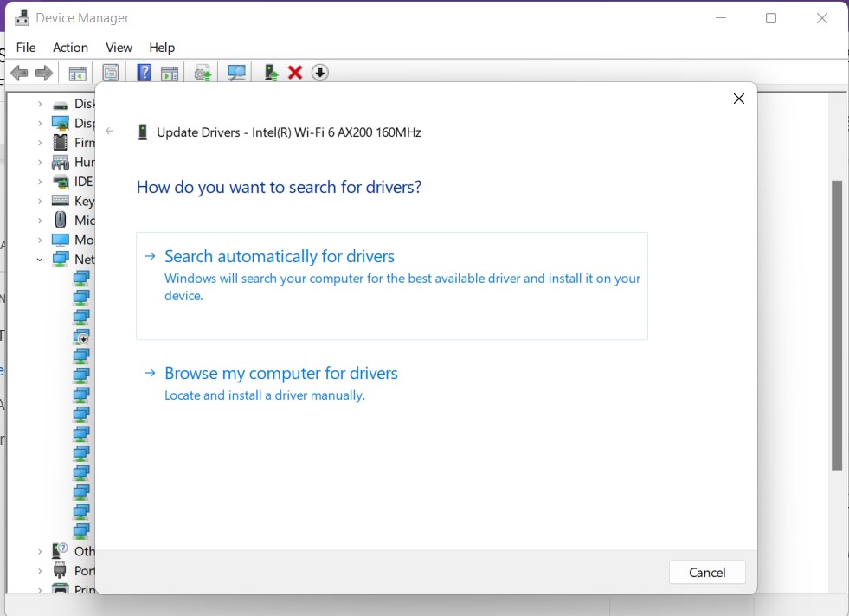The height and width of the screenshot is (616, 849).
Task: Click the Help icon in the toolbar
Action: (144, 73)
